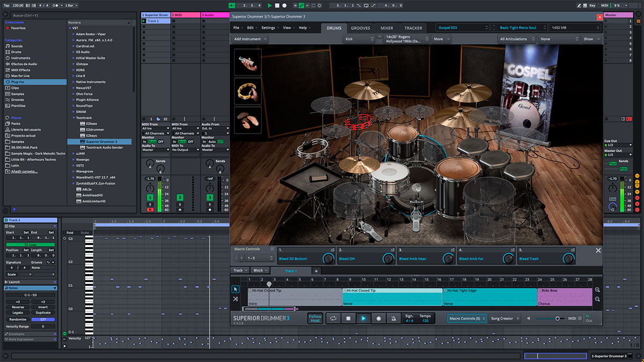Switch to the GROOVES tab
The width and height of the screenshot is (644, 362).
coord(361,28)
